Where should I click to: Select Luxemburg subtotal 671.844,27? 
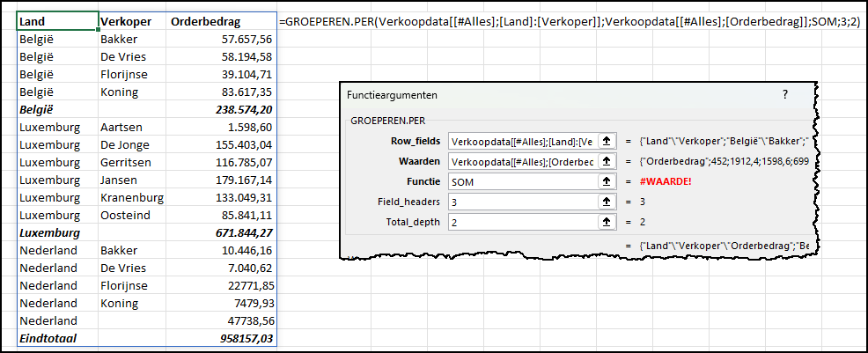pyautogui.click(x=222, y=233)
